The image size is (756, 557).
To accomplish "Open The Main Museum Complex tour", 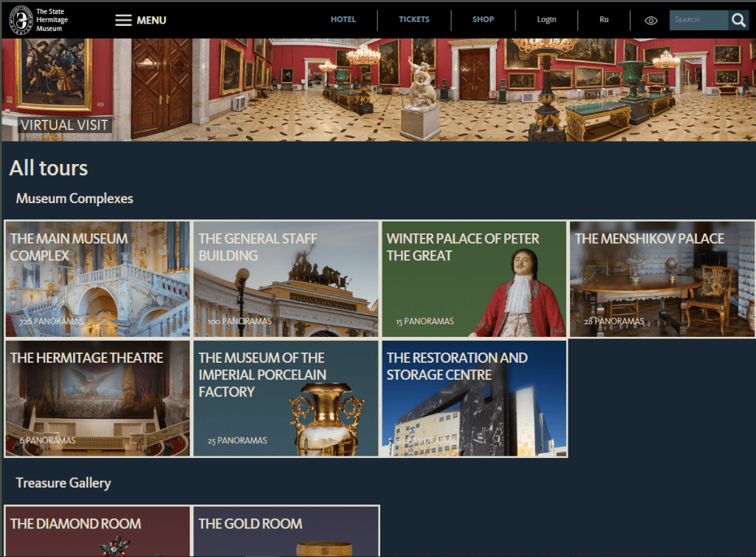I will pos(97,279).
